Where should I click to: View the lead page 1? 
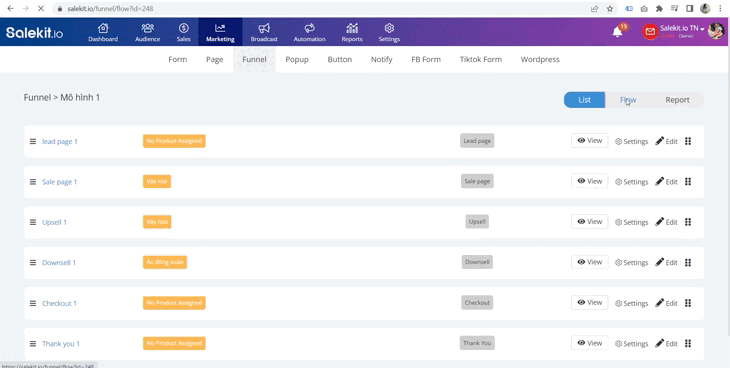589,140
